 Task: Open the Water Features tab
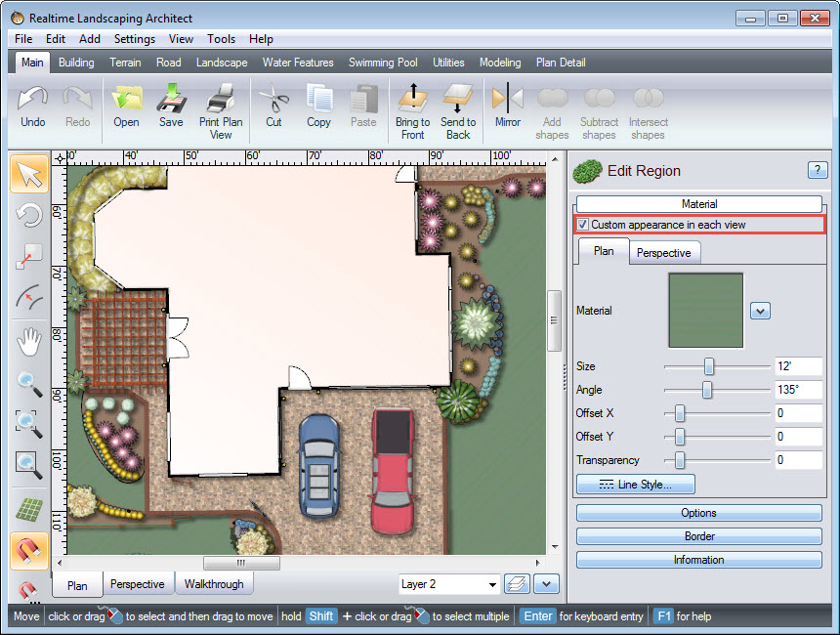(298, 63)
